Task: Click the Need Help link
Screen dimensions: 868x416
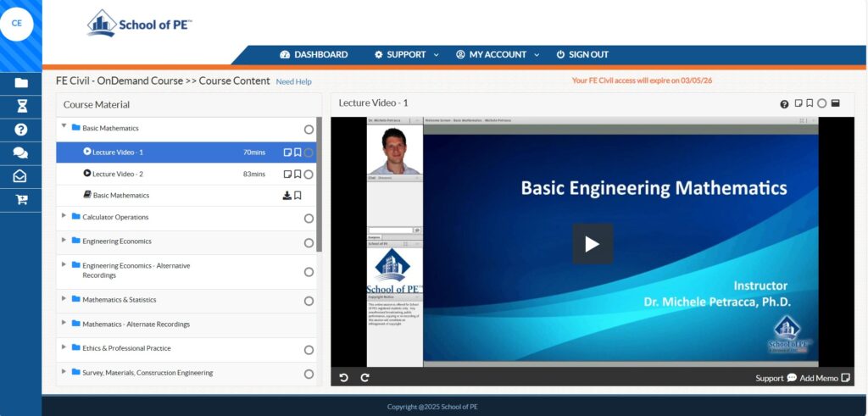Action: 293,82
